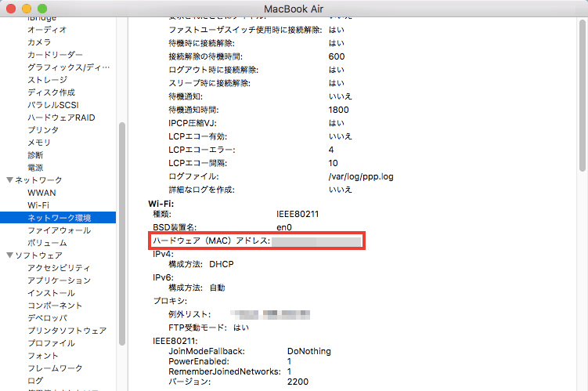
Task: Select メモリ in the sidebar
Action: pos(39,143)
